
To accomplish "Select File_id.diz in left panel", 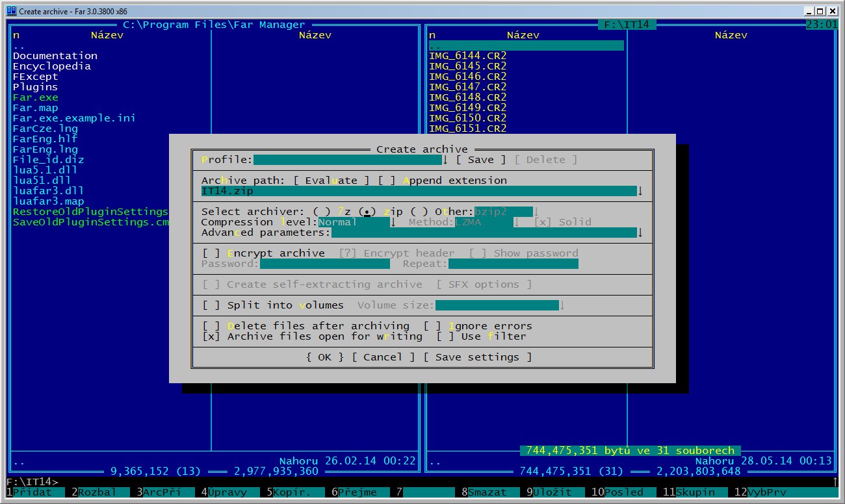I will pos(49,160).
